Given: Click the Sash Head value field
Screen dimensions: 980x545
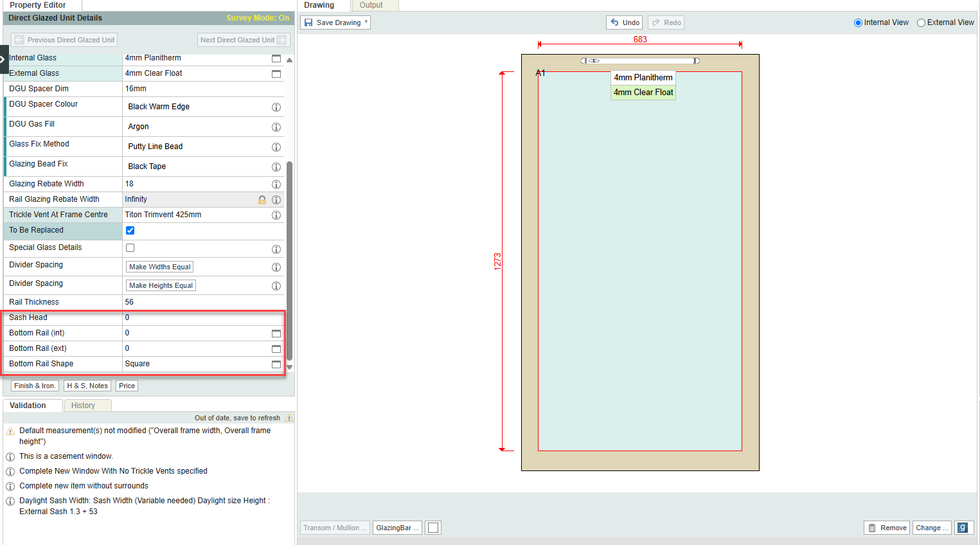Looking at the screenshot, I should 193,317.
